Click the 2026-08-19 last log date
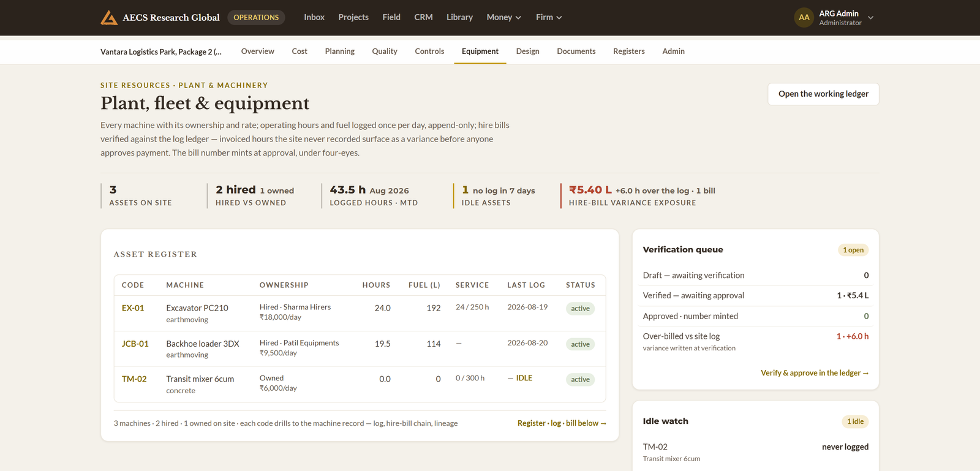The width and height of the screenshot is (980, 471). 527,307
